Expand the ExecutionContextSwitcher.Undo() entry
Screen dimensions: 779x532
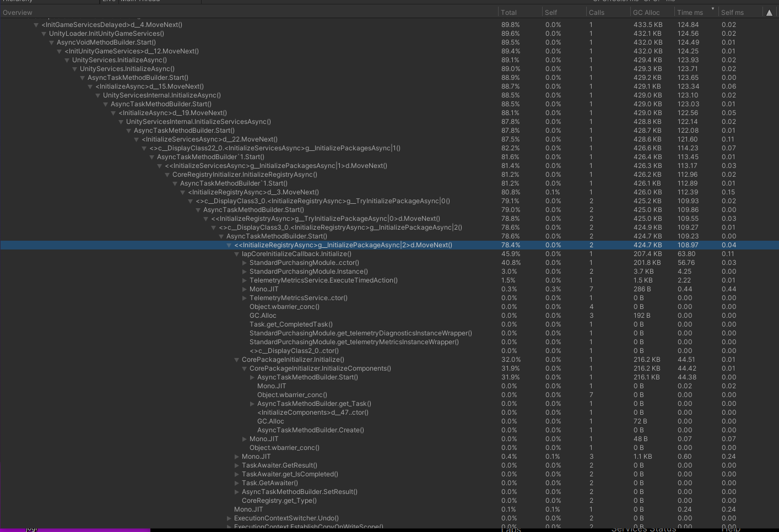(x=229, y=518)
